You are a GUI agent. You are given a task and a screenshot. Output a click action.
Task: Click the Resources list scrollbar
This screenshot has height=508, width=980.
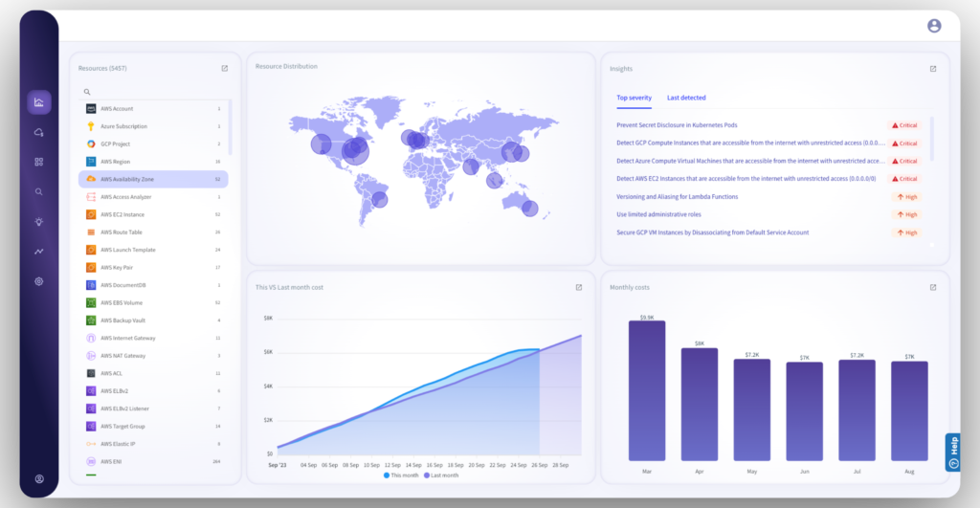click(230, 127)
